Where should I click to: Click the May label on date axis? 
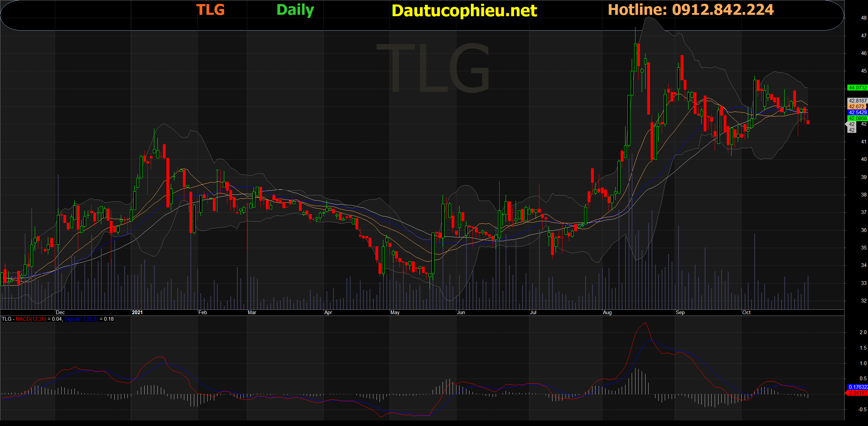tap(395, 312)
